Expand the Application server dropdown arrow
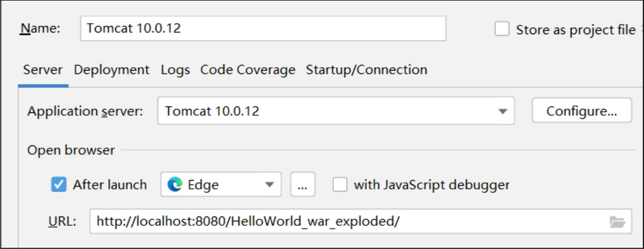The image size is (644, 249). 503,112
